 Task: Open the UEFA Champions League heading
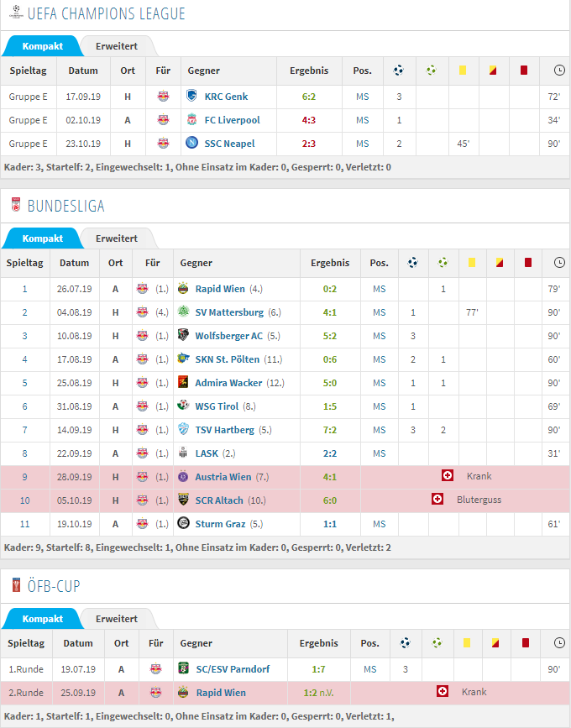click(x=107, y=13)
